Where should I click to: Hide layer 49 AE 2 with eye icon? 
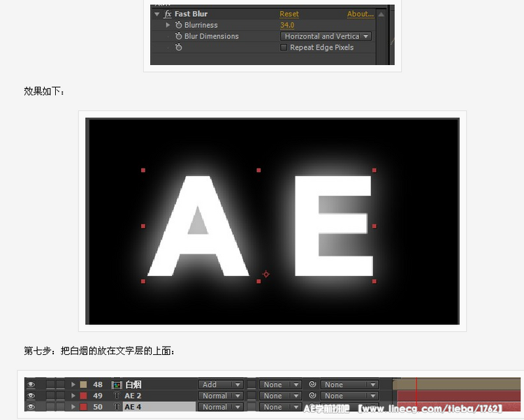(x=31, y=396)
